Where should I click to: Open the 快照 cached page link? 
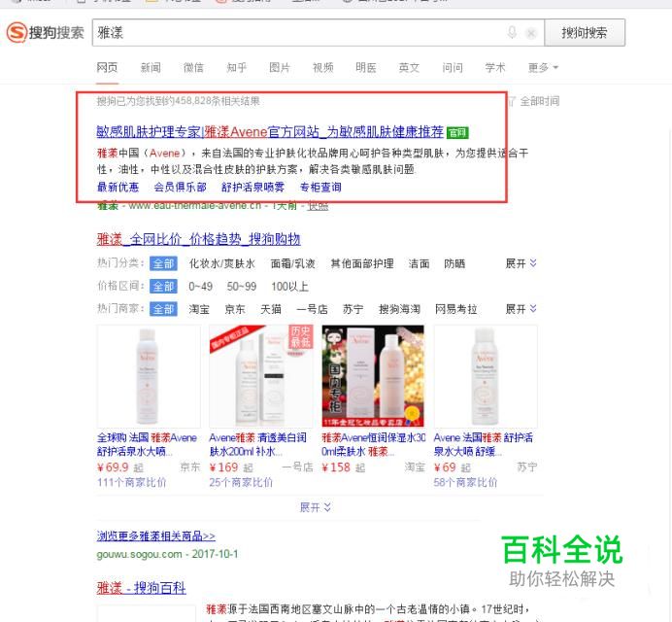pos(318,206)
